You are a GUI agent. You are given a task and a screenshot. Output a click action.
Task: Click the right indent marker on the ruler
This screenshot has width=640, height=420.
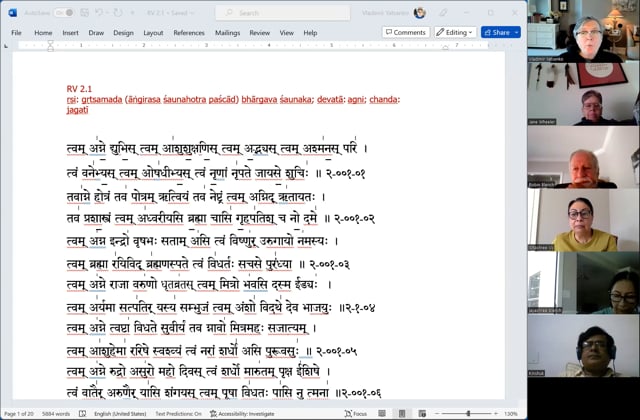[x=445, y=48]
